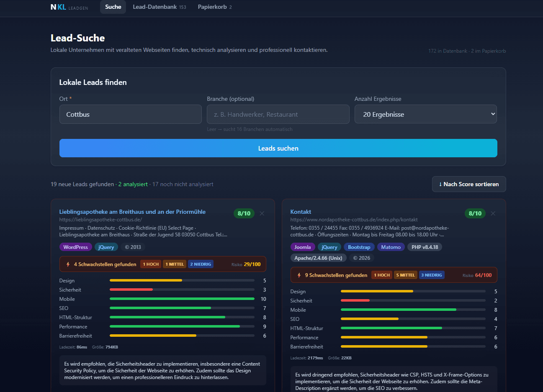
Task: Switch to the Suche tab
Action: coord(113,7)
